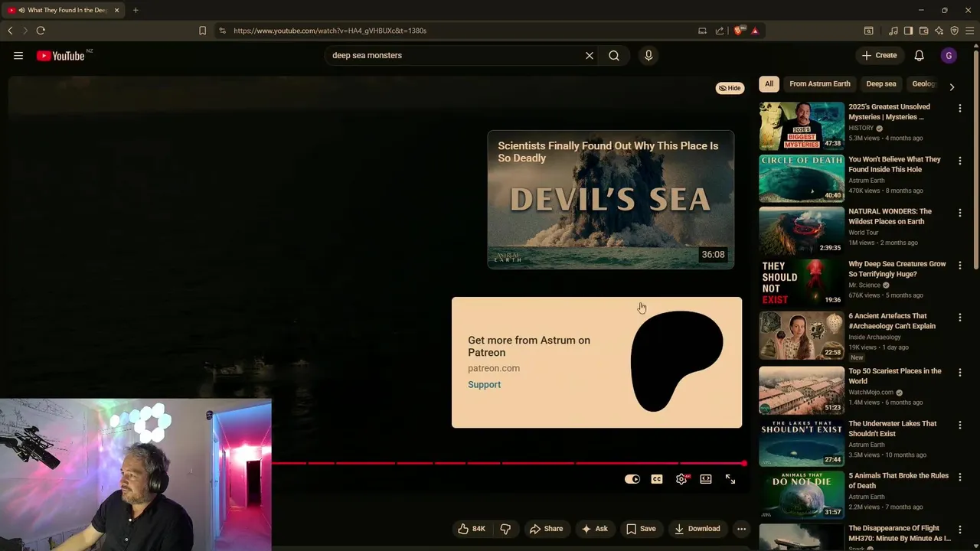Go back with the browser back arrow
This screenshot has height=551, width=980.
(10, 31)
